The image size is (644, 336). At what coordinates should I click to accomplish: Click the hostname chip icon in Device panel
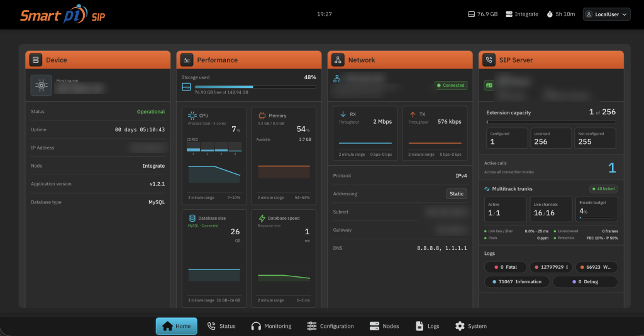click(42, 85)
